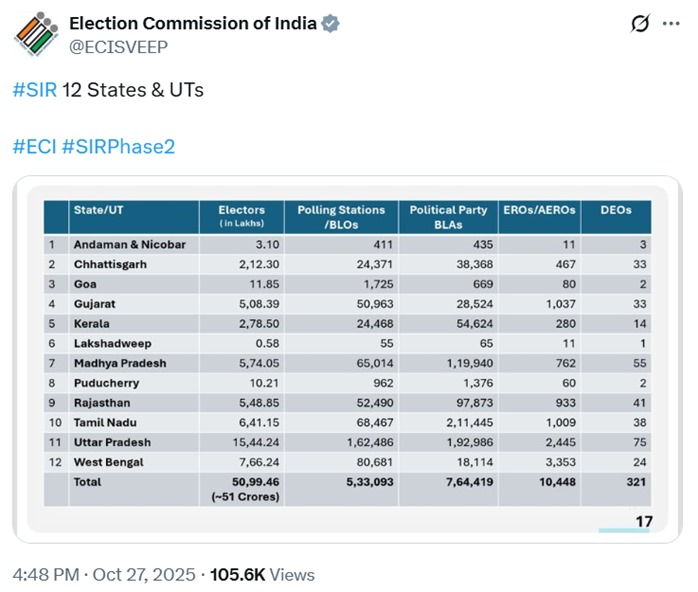This screenshot has width=698, height=592.
Task: Click the slide page number 17
Action: tap(644, 521)
